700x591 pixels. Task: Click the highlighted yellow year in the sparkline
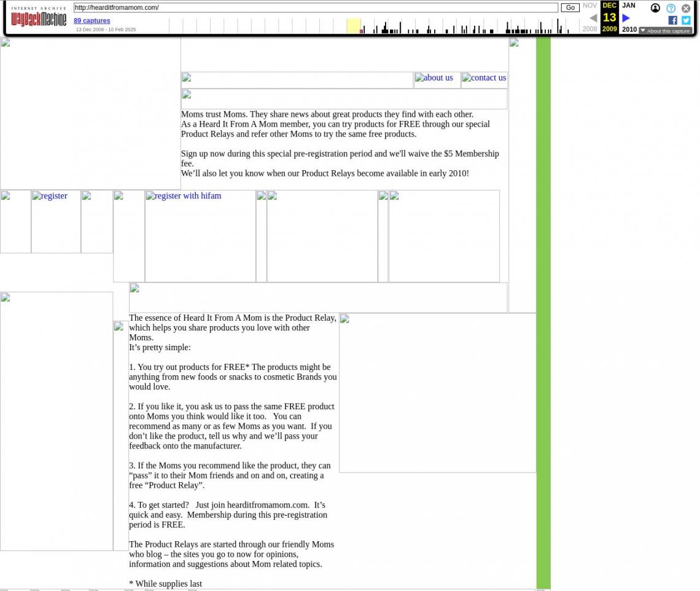(x=354, y=26)
